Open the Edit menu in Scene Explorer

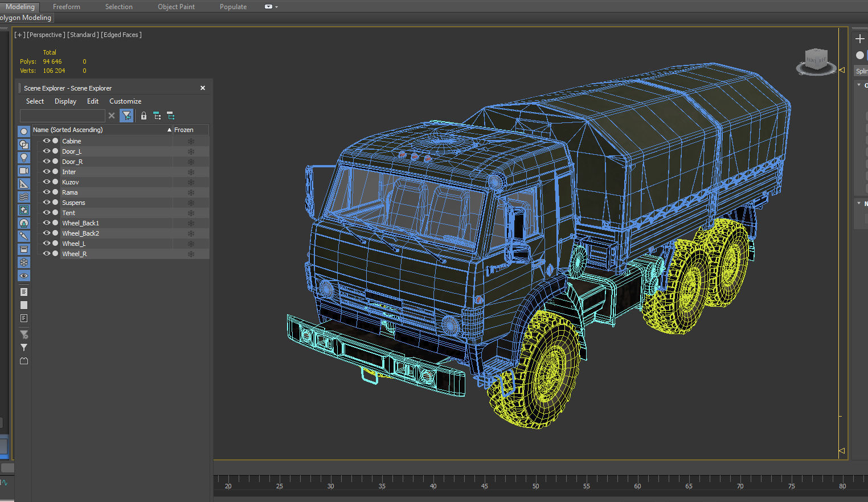93,101
